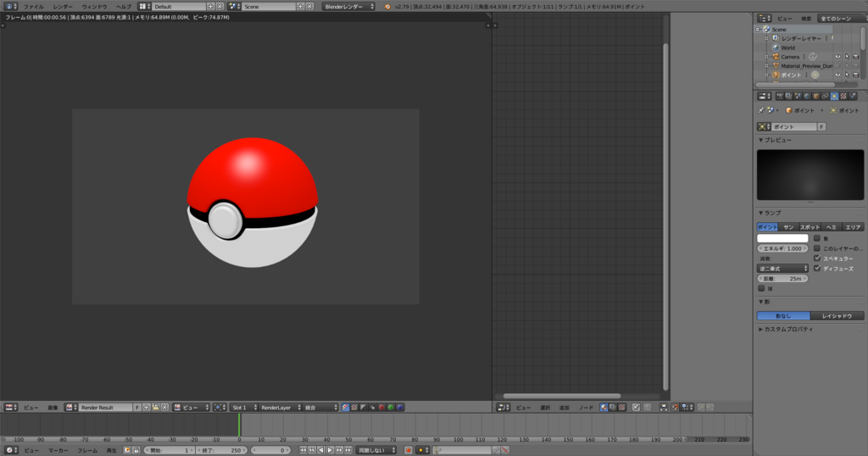Viewport: 868px width, 456px height.
Task: Expand the カスタムプロパティ panel
Action: point(787,329)
